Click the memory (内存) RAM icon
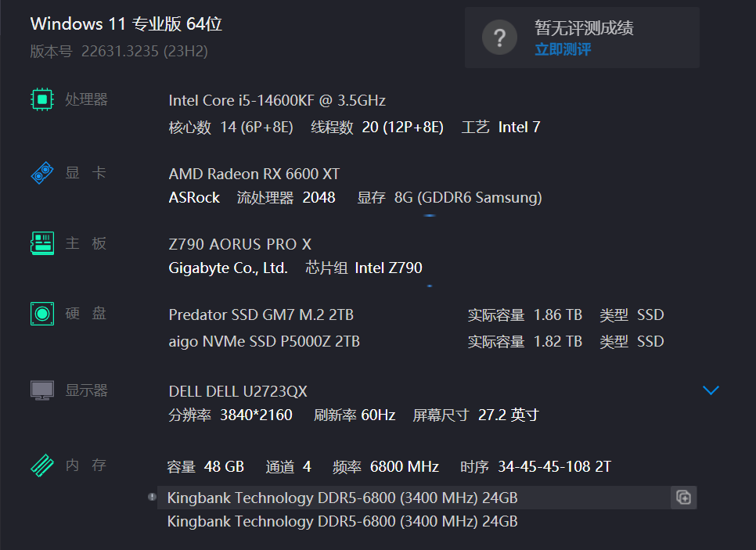 41,466
